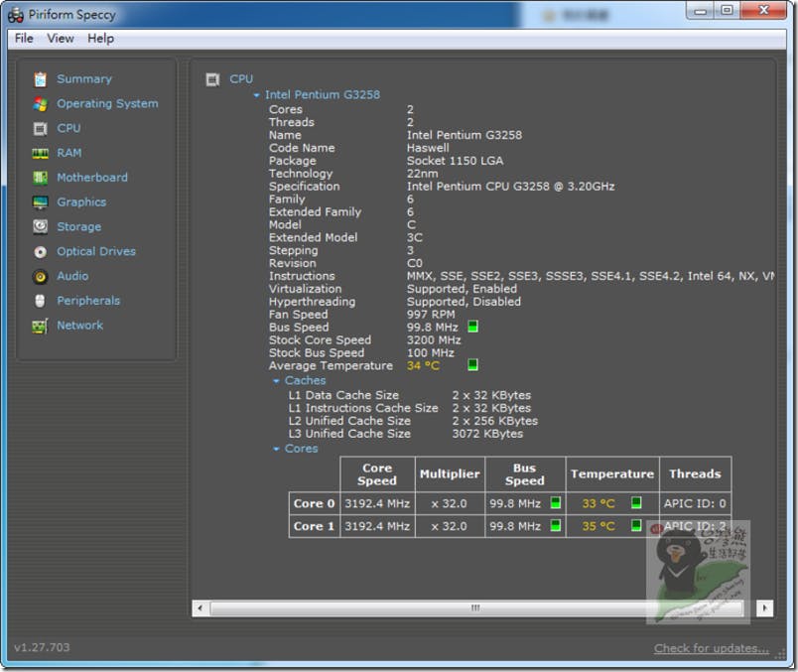Click the horizontal scrollbar left arrow
This screenshot has width=798, height=672.
[x=200, y=608]
